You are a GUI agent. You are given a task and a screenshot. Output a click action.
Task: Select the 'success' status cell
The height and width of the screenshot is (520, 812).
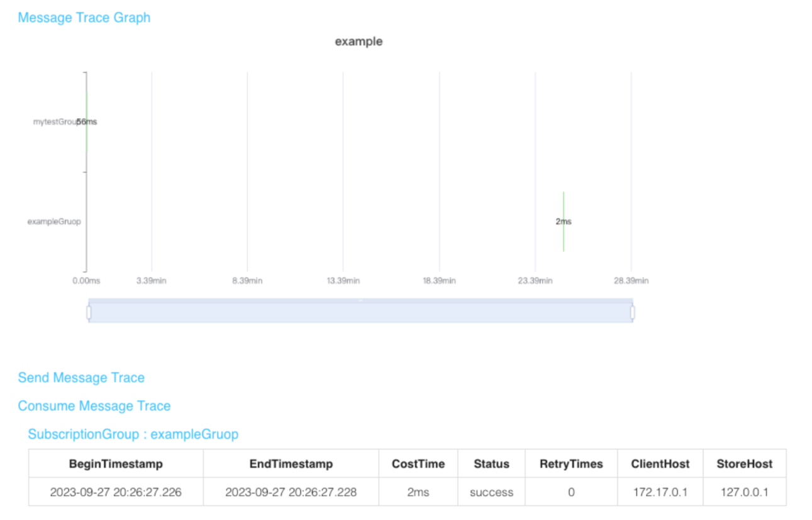point(491,492)
